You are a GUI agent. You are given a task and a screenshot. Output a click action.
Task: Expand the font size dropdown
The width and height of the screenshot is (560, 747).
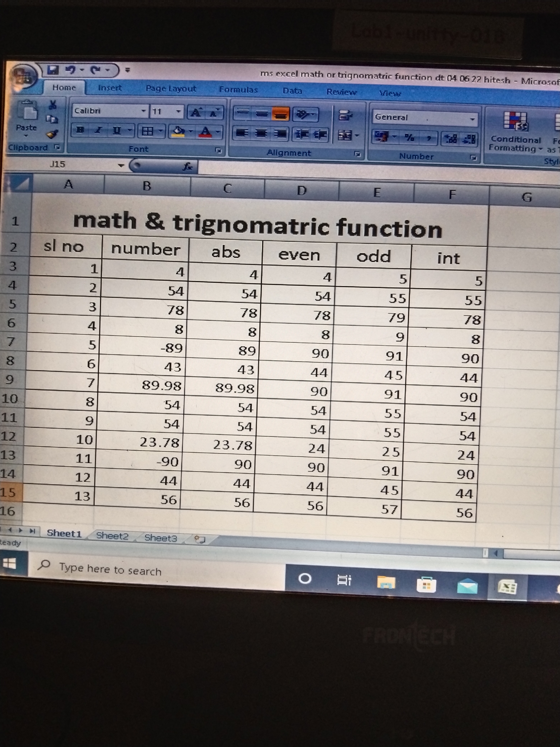(178, 112)
